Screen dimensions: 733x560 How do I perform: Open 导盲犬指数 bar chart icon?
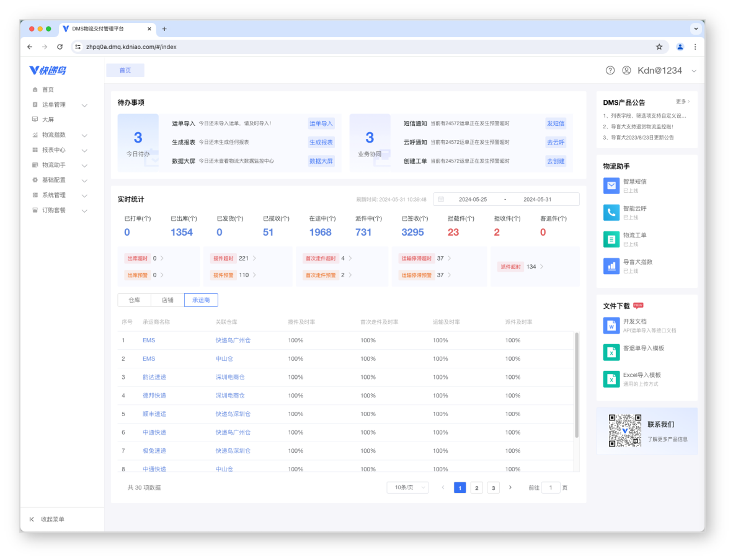click(611, 266)
